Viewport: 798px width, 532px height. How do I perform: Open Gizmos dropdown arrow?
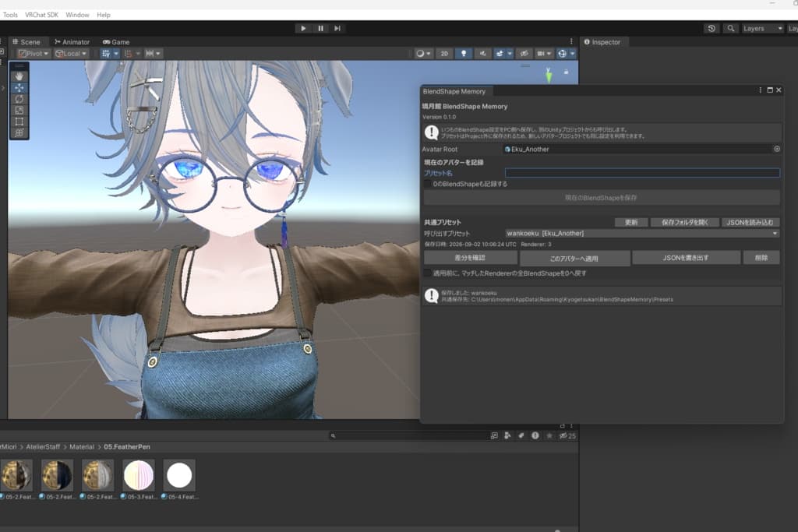(x=573, y=54)
